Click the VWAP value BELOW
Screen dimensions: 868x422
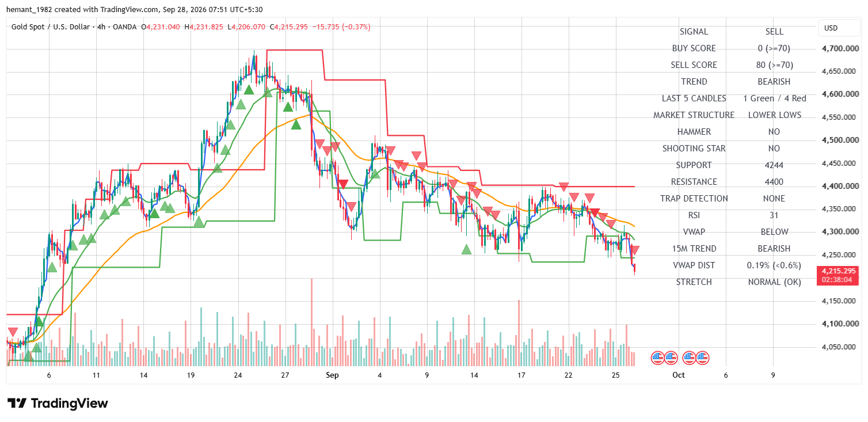click(774, 232)
